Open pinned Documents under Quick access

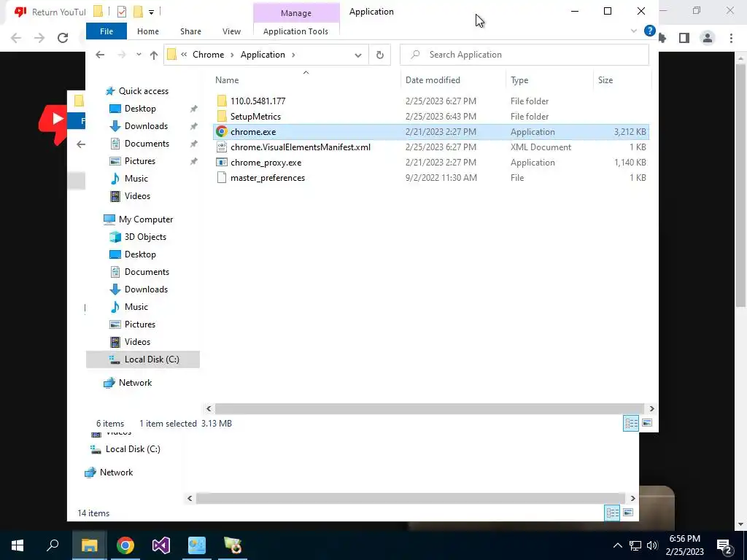coord(147,144)
